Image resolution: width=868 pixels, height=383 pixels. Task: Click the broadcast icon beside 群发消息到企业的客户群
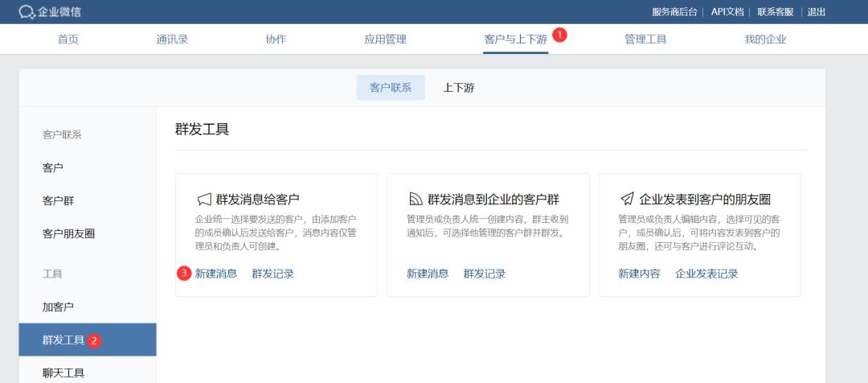pos(416,199)
